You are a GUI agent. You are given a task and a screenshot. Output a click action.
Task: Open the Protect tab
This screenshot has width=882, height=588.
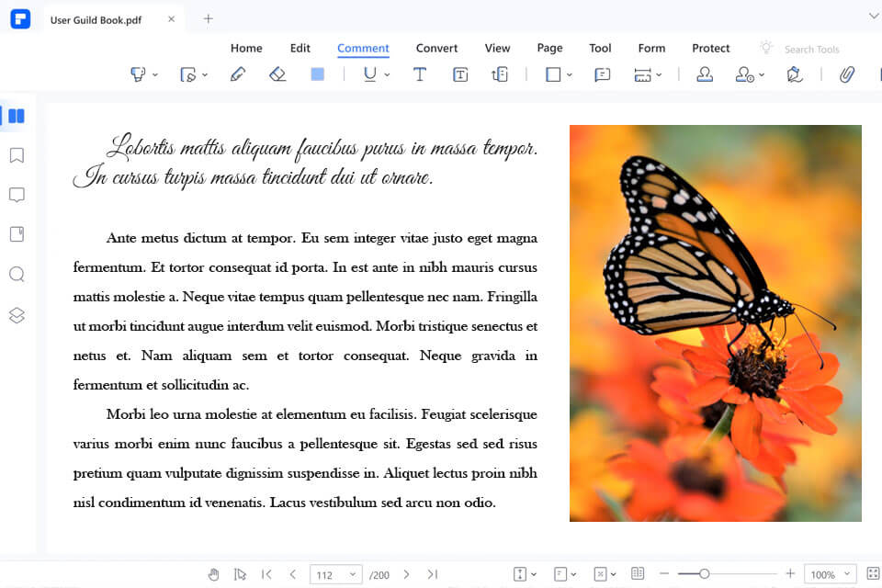(710, 49)
